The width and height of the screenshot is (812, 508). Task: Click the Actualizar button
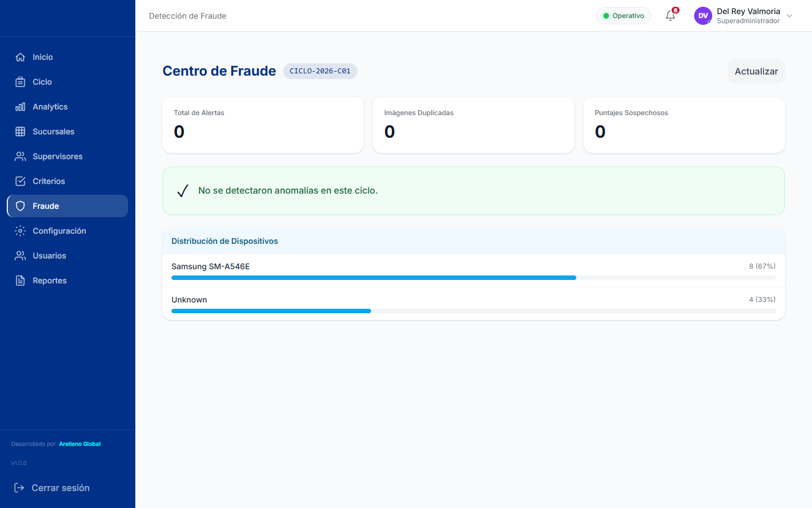pos(756,71)
